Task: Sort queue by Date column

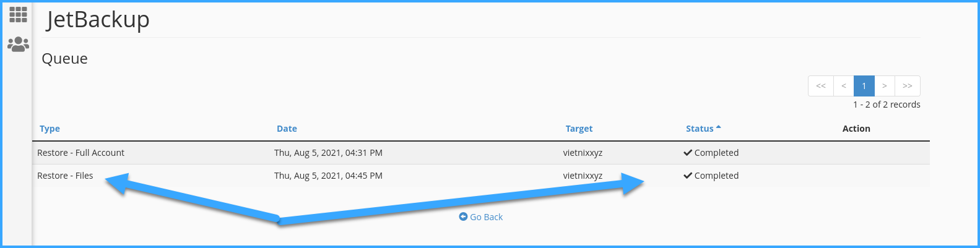Action: [x=287, y=129]
